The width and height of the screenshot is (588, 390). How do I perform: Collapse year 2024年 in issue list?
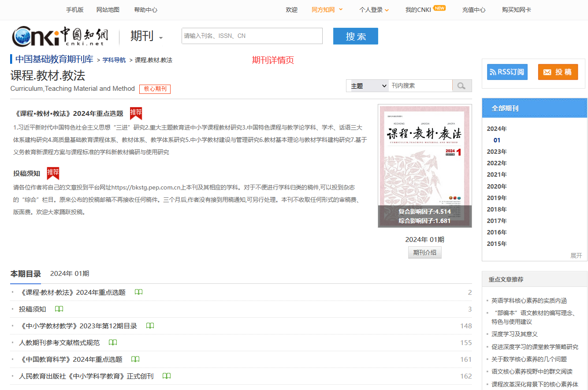click(497, 129)
